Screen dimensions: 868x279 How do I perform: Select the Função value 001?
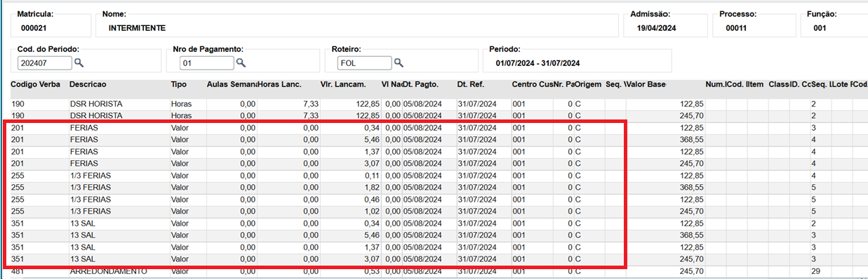point(820,28)
